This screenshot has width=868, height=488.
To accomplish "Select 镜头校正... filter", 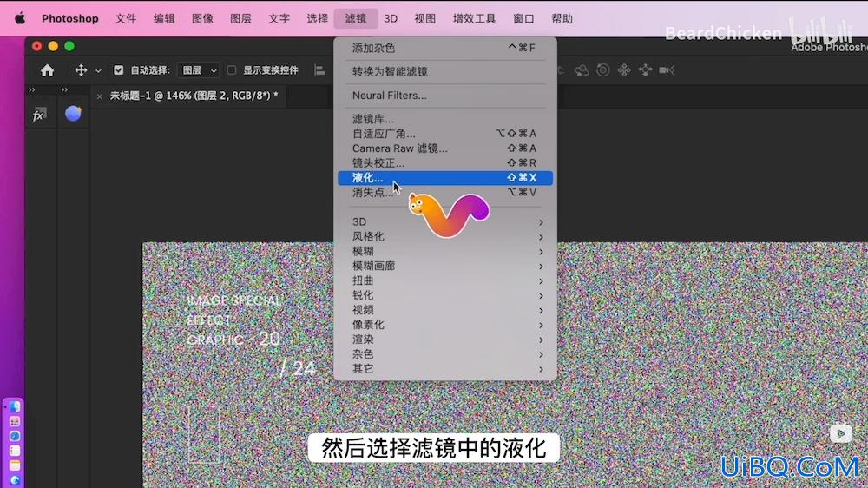I will click(445, 163).
